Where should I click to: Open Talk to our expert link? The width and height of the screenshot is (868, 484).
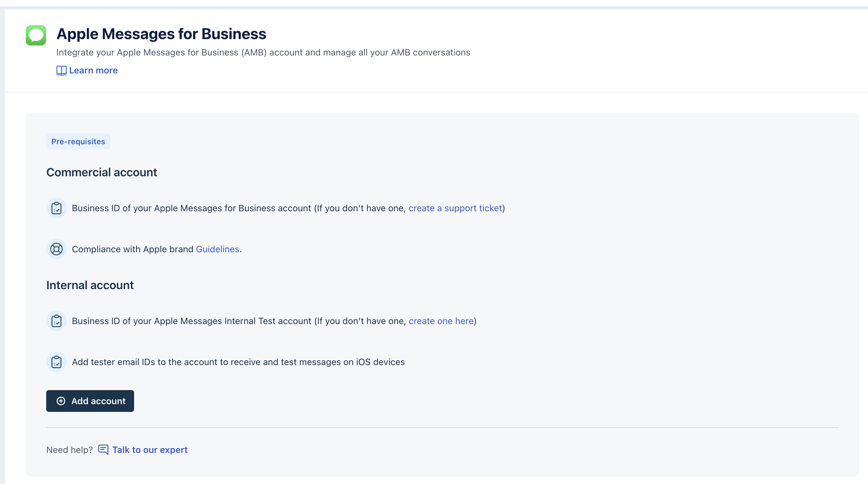coord(149,450)
